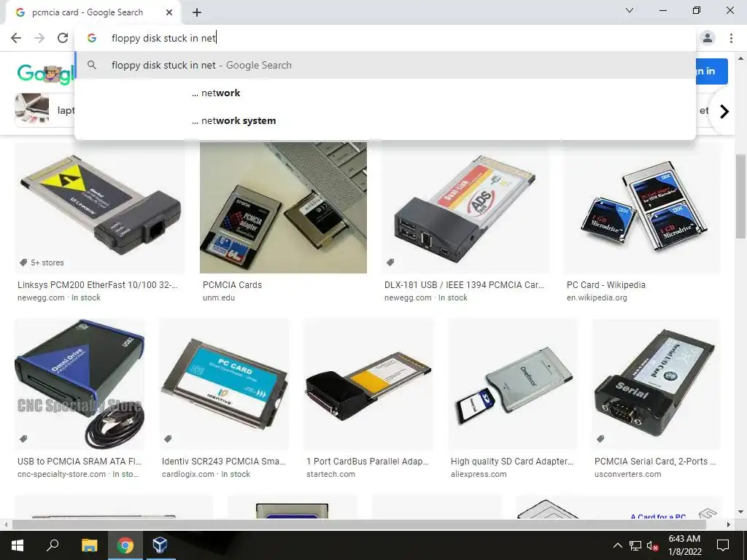Click the 'Linksys PCM200 EtherFast 10/100 32-...' title
This screenshot has height=560, width=747.
[97, 285]
